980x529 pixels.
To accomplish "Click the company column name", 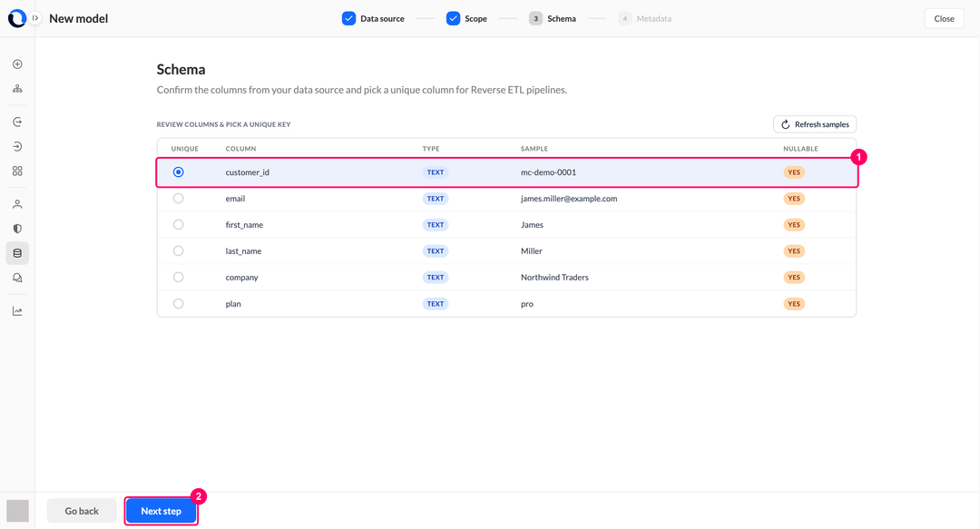I will [242, 277].
